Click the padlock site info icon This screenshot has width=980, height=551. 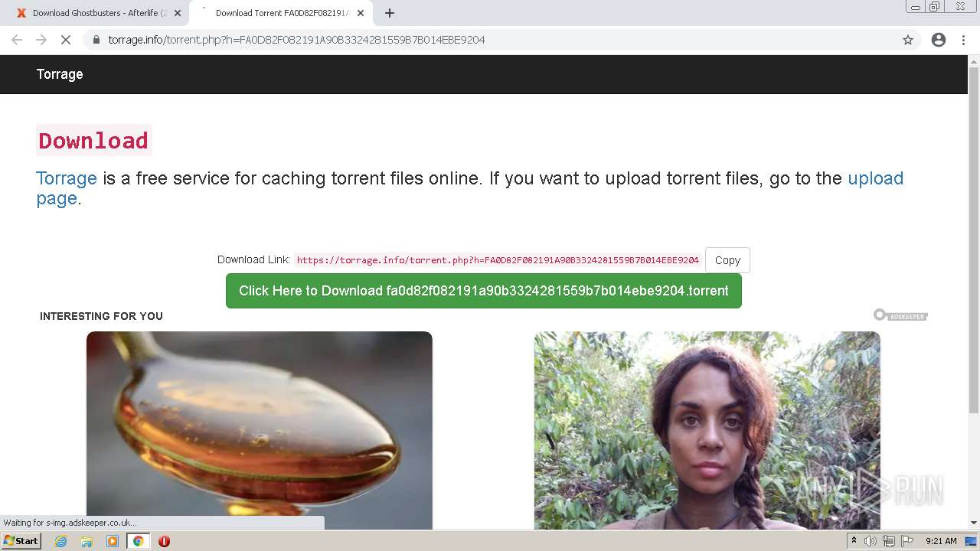(x=96, y=40)
